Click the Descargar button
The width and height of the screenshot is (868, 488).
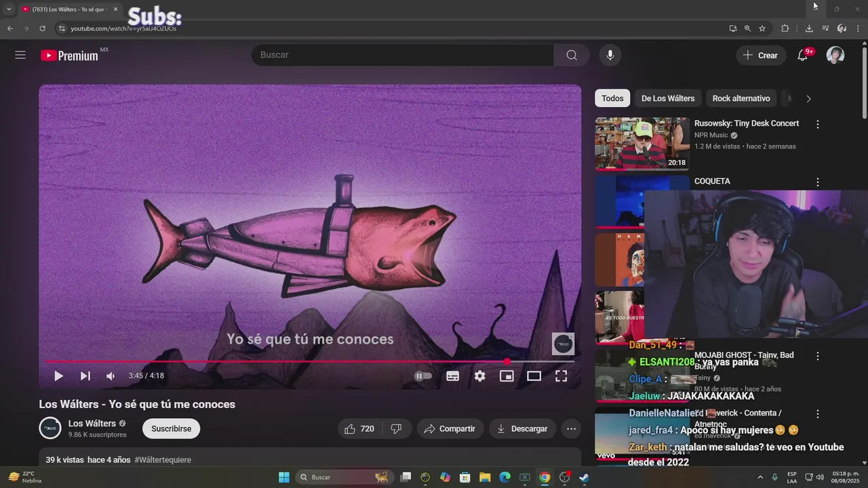[522, 429]
